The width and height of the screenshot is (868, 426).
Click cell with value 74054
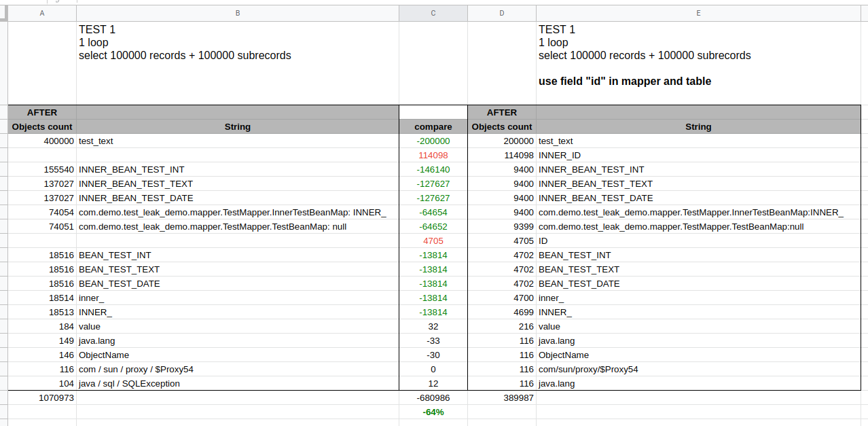click(42, 212)
